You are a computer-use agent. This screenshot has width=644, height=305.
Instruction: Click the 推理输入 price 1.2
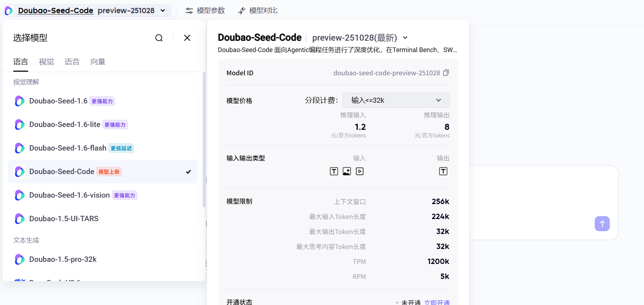coord(360,127)
